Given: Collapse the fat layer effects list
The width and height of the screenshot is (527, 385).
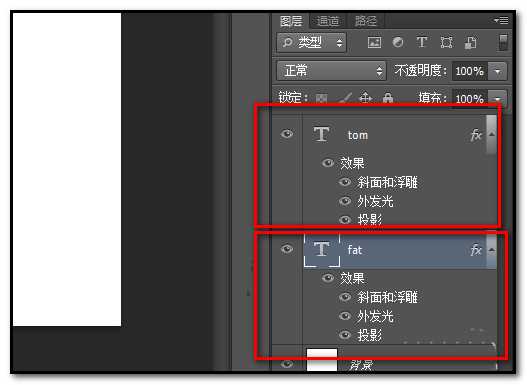Looking at the screenshot, I should pos(492,250).
